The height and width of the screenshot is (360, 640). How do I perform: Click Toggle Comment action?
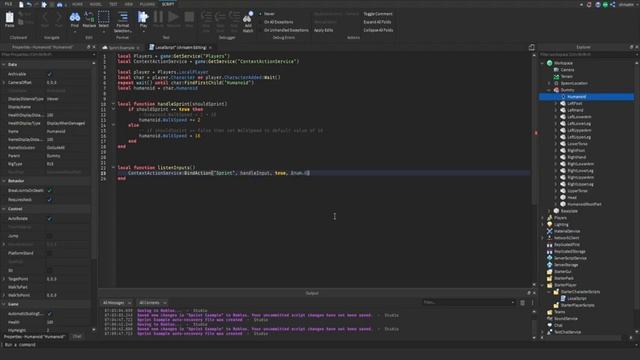tap(378, 14)
